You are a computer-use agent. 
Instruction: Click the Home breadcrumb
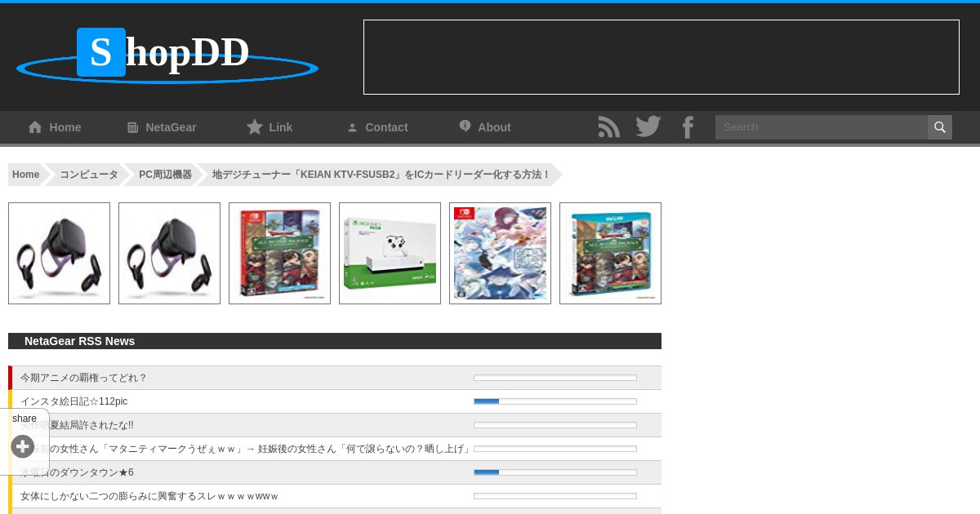coord(26,175)
